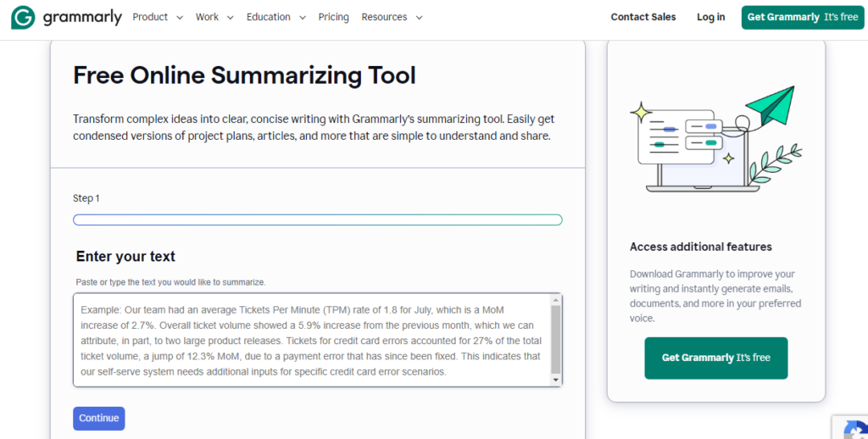Click the Grammarly logo icon
868x439 pixels.
pos(23,17)
